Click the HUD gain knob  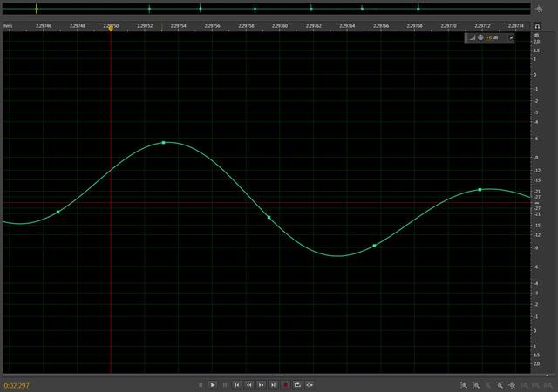[x=480, y=38]
